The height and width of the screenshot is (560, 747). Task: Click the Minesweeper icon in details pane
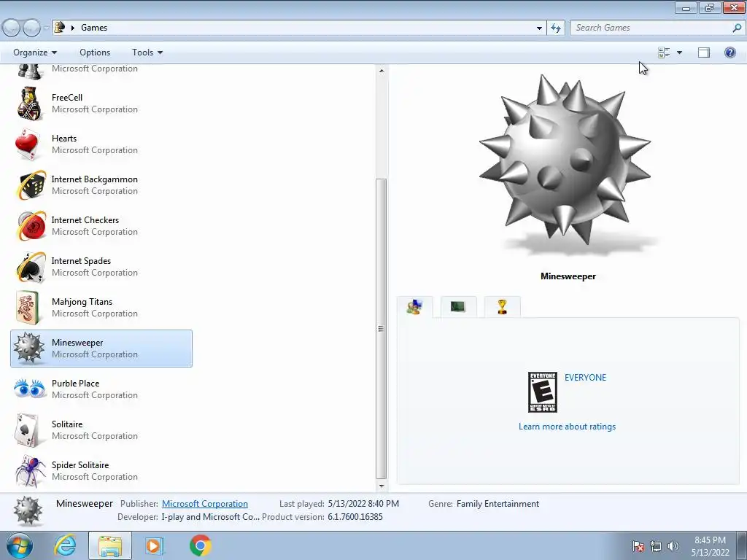click(x=28, y=511)
